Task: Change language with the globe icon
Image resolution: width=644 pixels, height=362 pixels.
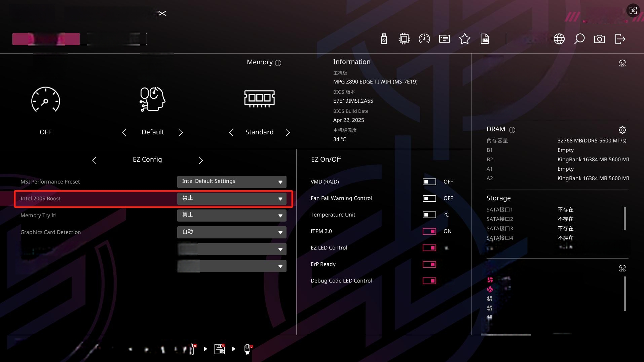Action: (x=559, y=39)
